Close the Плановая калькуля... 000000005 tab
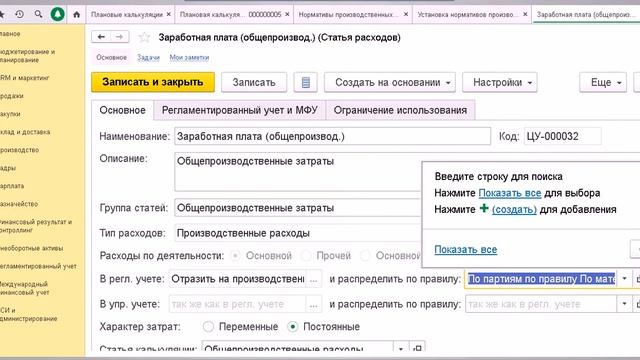 point(287,14)
